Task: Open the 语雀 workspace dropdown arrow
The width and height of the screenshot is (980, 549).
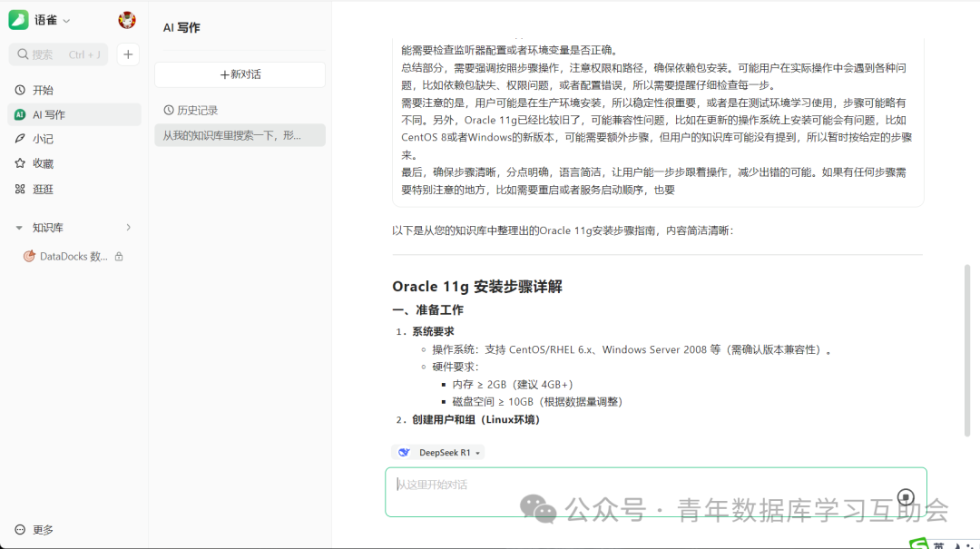Action: coord(67,21)
